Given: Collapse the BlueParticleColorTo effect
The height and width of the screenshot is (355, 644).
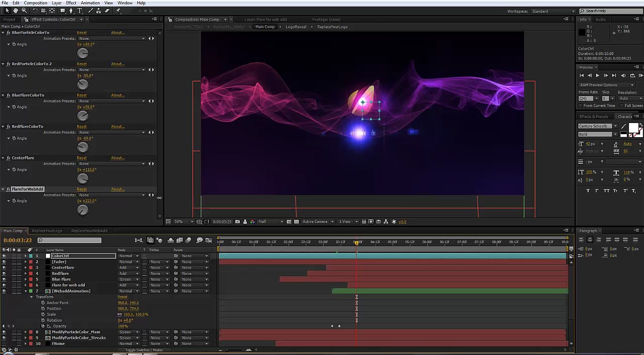Looking at the screenshot, I should point(3,33).
